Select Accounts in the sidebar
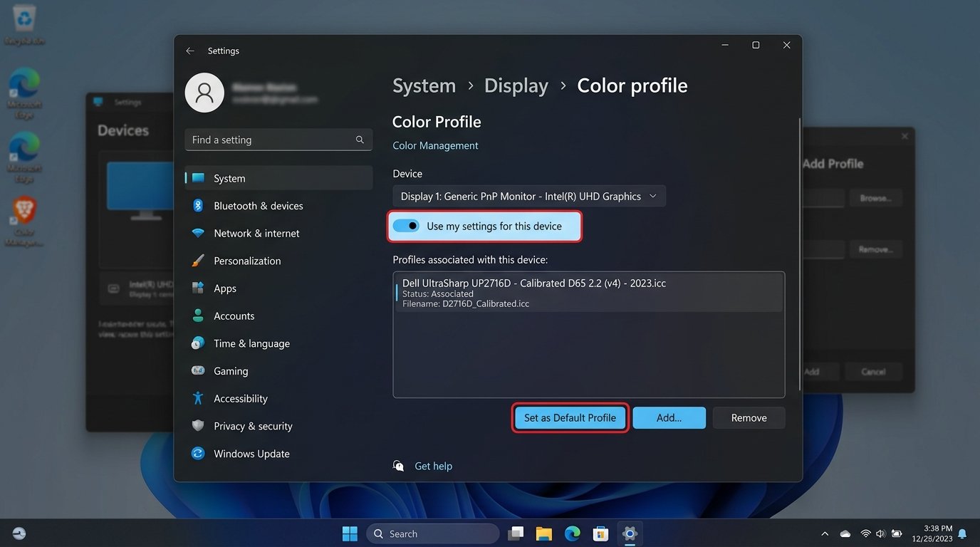980x547 pixels. click(278, 316)
